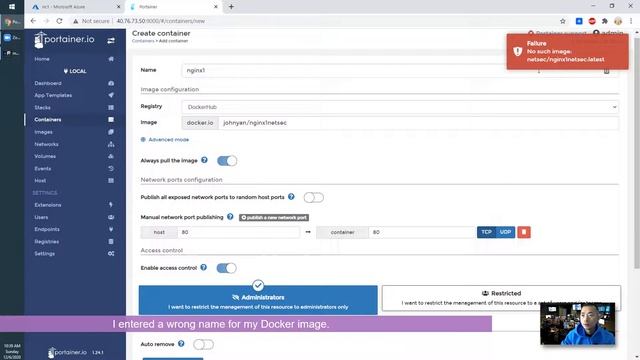Toggle the Auto remove switch
Image resolution: width=640 pixels, height=360 pixels.
click(203, 344)
